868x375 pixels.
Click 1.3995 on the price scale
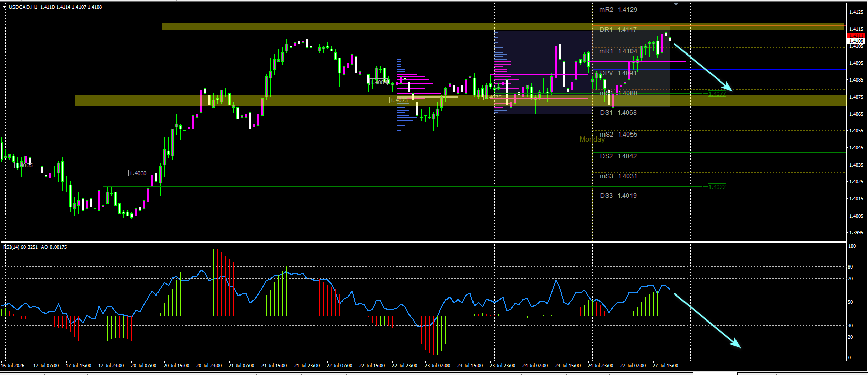856,233
